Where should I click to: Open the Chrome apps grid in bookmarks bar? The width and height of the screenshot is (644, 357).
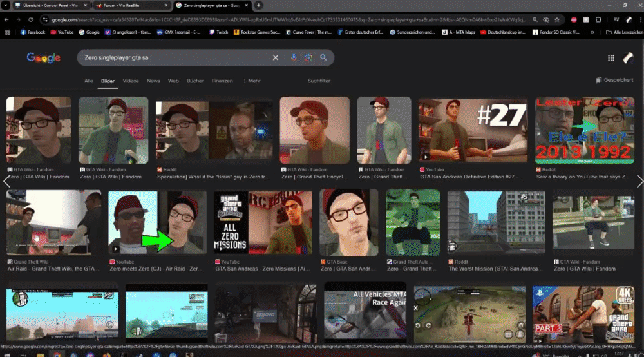[x=7, y=32]
